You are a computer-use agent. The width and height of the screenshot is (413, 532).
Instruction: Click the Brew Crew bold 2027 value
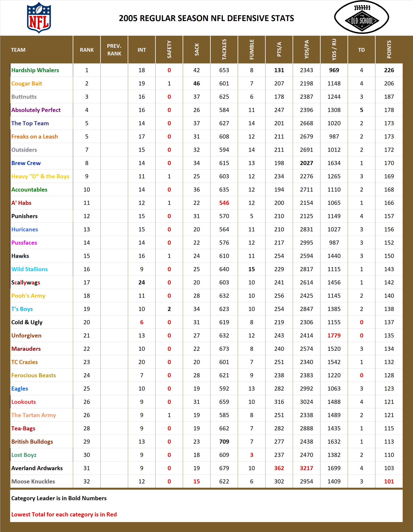[306, 163]
